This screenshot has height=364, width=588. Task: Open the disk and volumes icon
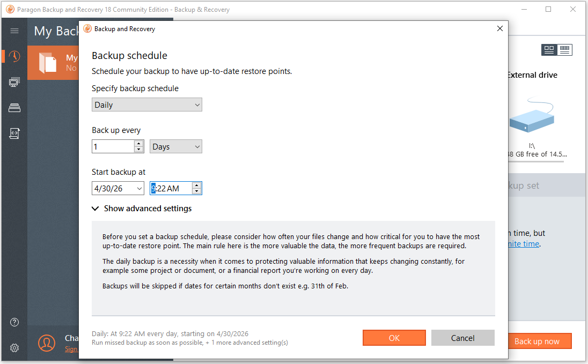(14, 108)
